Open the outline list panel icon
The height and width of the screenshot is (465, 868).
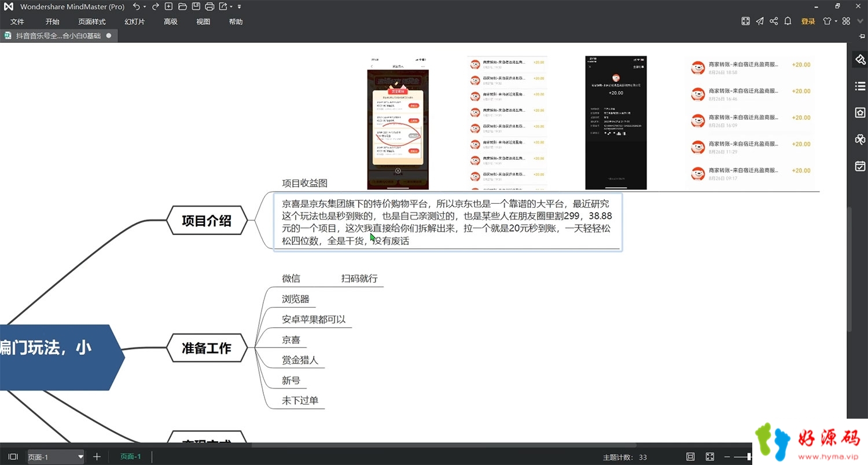[860, 86]
